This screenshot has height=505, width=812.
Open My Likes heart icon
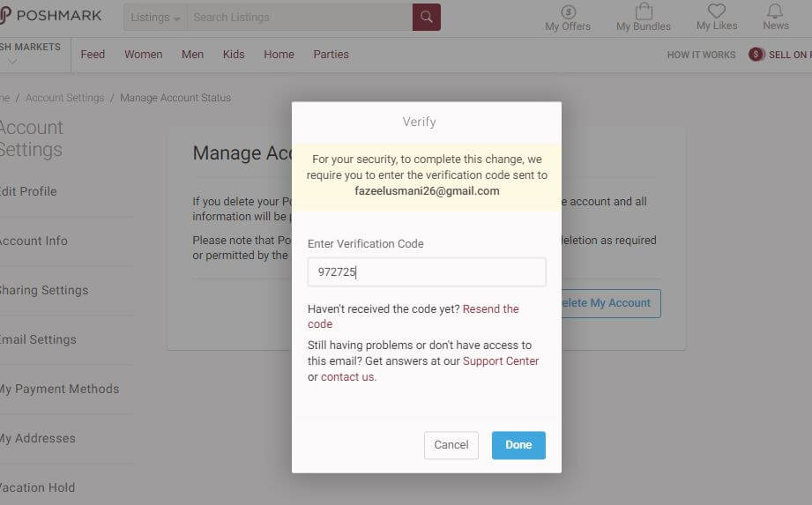pyautogui.click(x=716, y=11)
